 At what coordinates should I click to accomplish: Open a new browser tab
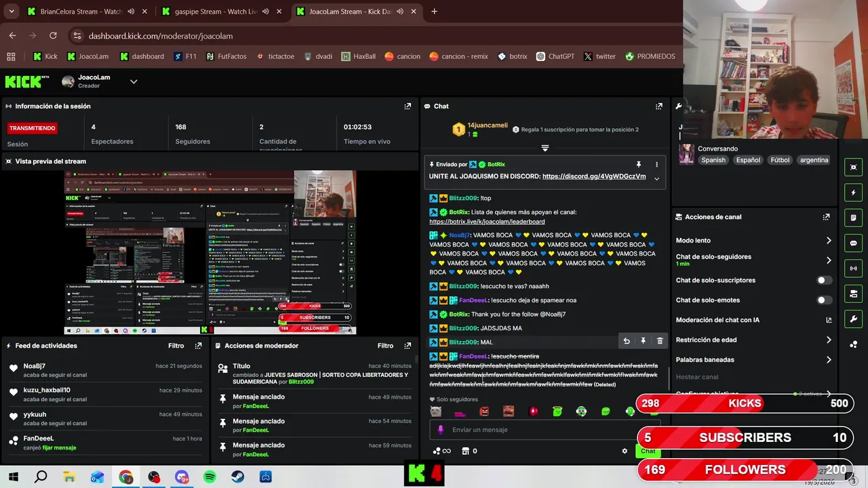click(x=434, y=12)
